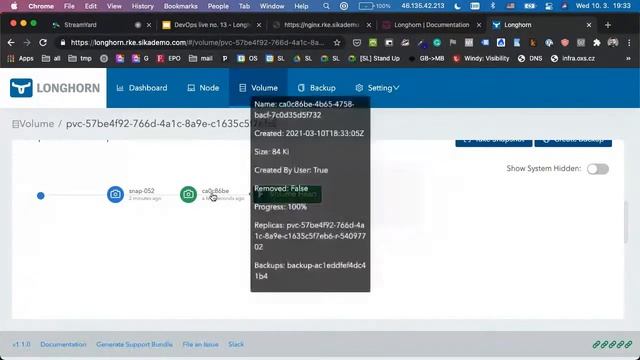Image resolution: width=640 pixels, height=360 pixels.
Task: Click the snap-052 snapshot label
Action: click(x=142, y=191)
